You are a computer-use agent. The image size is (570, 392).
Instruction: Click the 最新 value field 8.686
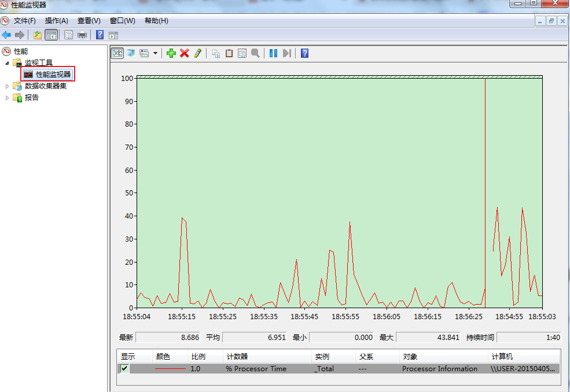pos(168,337)
